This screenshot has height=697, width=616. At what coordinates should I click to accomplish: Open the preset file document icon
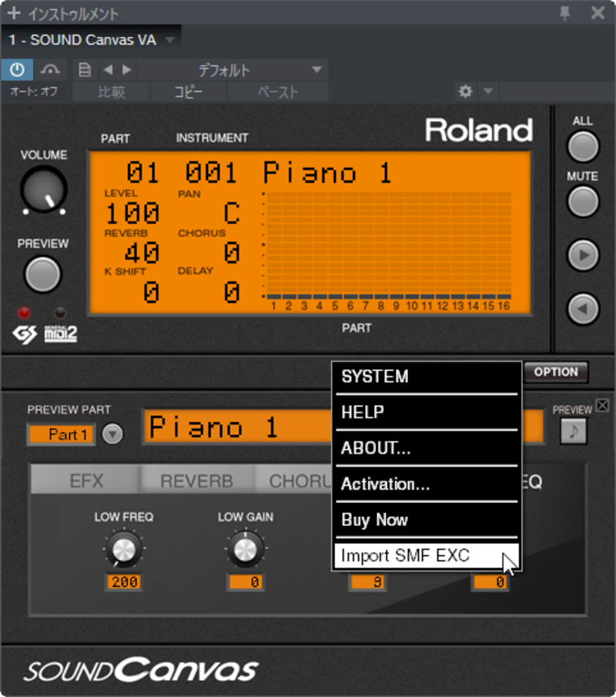pyautogui.click(x=85, y=70)
